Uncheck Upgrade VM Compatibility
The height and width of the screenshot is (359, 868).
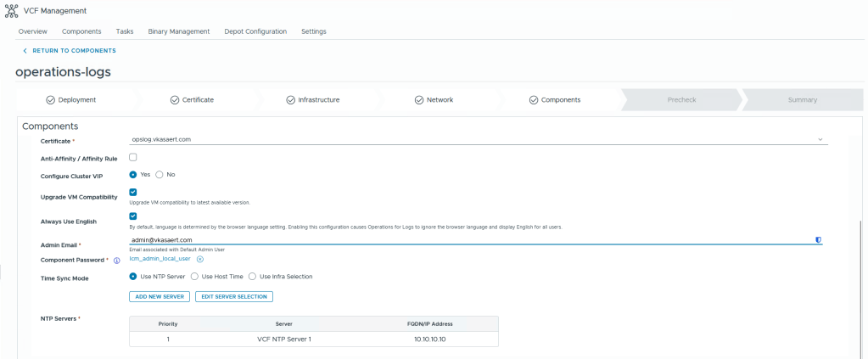(x=133, y=192)
